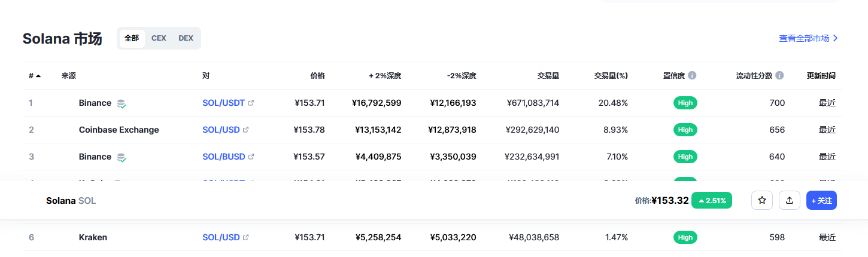Click the share upload icon button
Image resolution: width=868 pixels, height=257 pixels.
pos(790,201)
